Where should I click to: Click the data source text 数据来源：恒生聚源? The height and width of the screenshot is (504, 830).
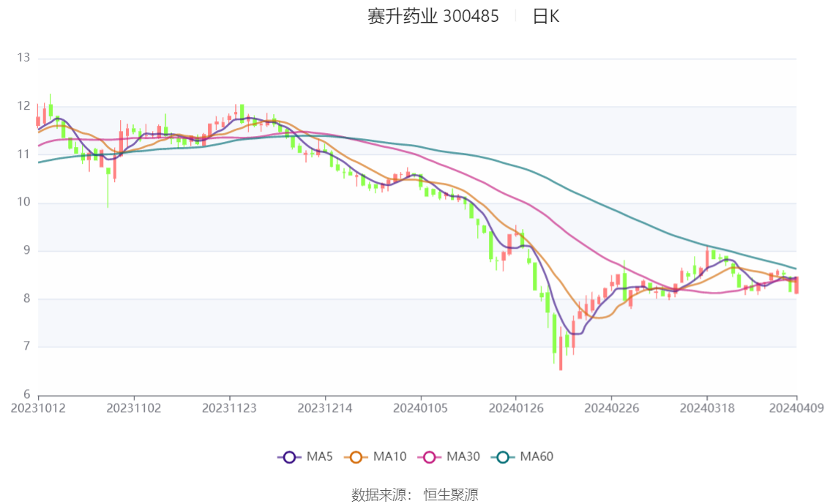(x=414, y=495)
